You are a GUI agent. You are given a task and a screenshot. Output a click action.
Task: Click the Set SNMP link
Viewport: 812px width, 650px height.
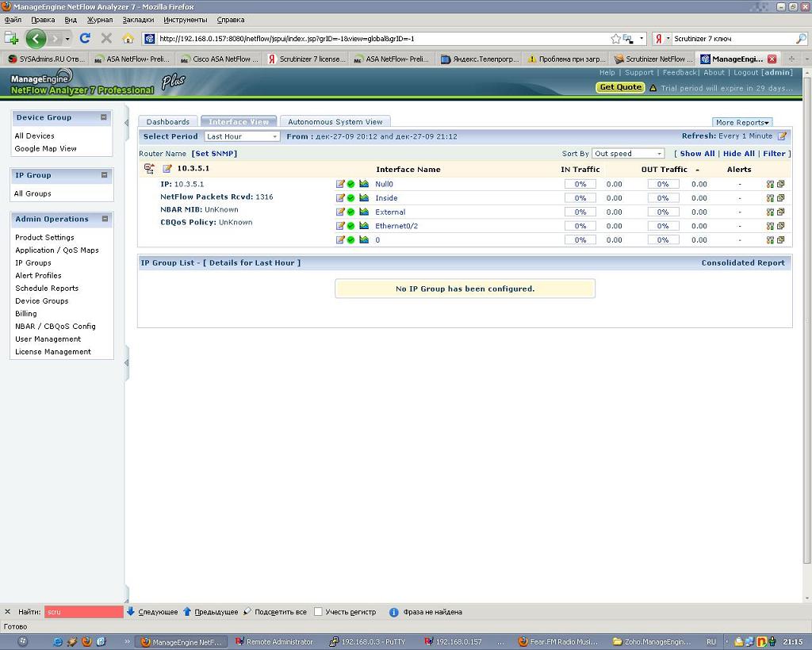[214, 154]
